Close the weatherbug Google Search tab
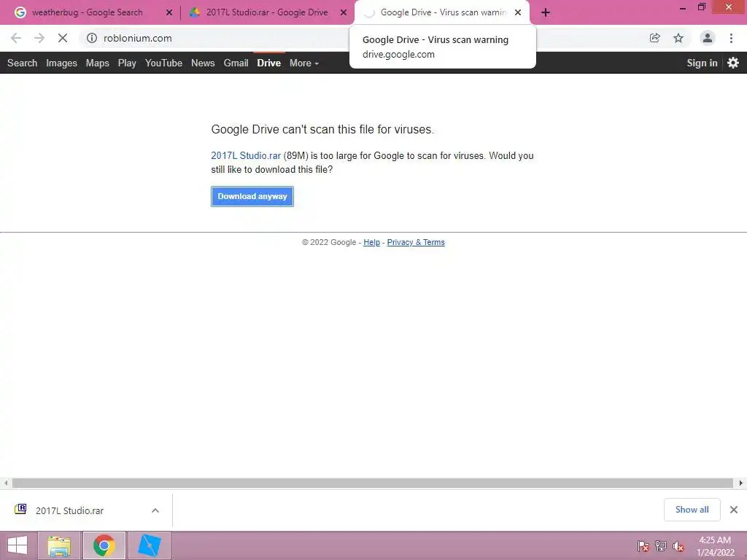The image size is (747, 560). pos(169,12)
